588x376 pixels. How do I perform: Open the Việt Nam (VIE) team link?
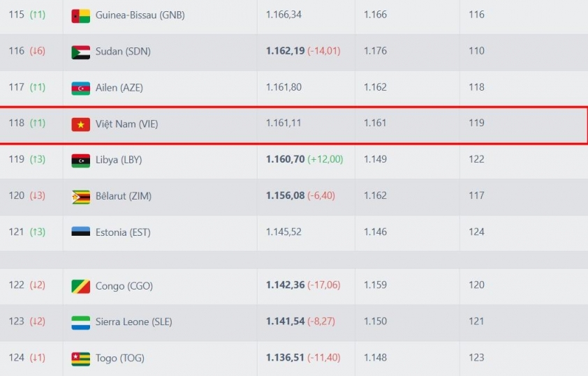127,124
